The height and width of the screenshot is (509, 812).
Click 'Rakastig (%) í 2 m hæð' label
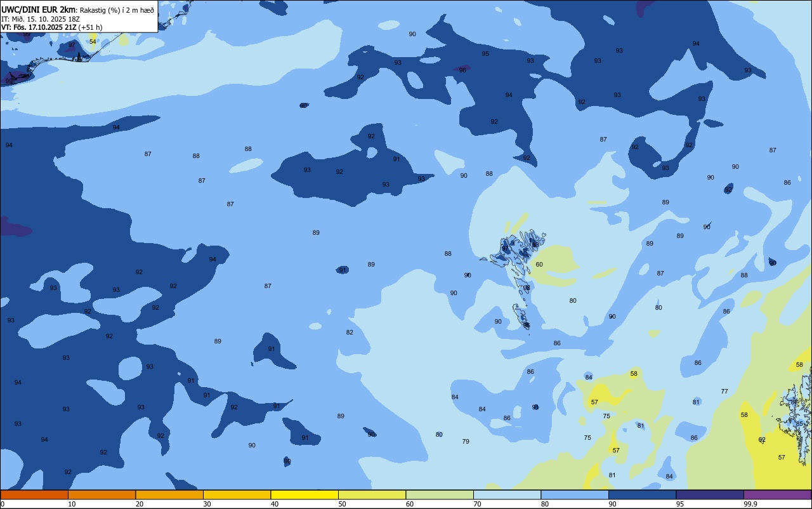pyautogui.click(x=117, y=10)
